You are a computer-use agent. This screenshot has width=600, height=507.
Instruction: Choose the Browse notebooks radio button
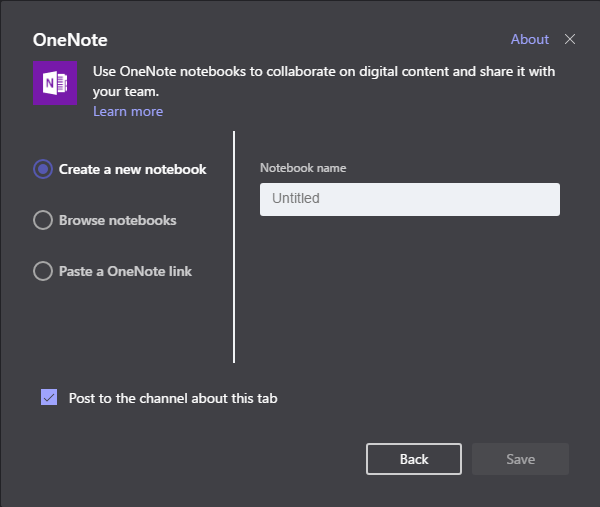(43, 220)
